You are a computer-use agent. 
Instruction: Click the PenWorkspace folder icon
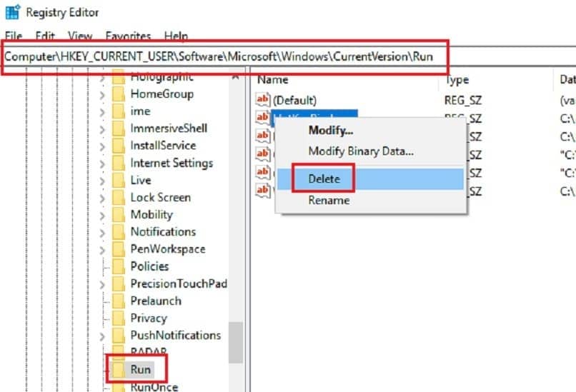pyautogui.click(x=119, y=249)
